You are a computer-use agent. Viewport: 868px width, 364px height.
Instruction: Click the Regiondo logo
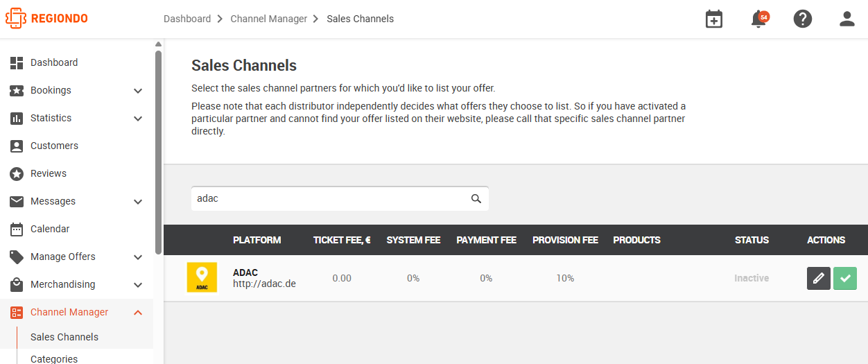tap(46, 19)
